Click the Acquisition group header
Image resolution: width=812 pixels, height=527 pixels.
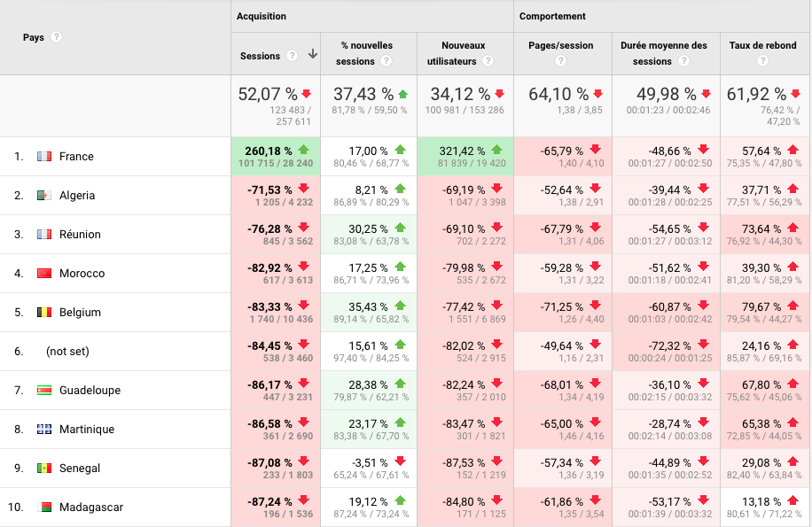(262, 16)
